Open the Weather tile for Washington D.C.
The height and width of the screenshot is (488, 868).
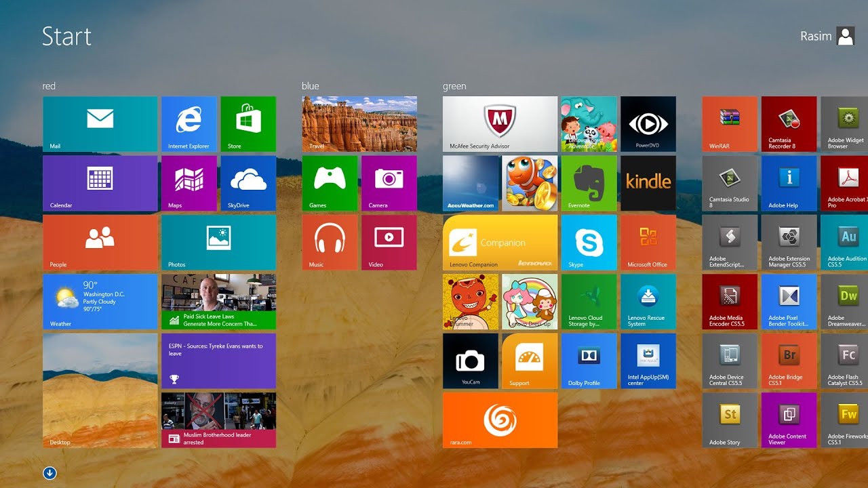point(100,302)
